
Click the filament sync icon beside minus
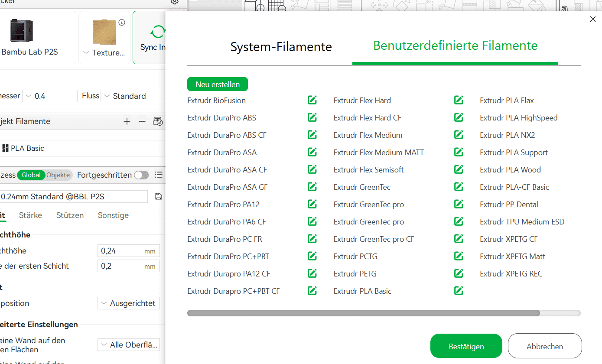click(158, 121)
